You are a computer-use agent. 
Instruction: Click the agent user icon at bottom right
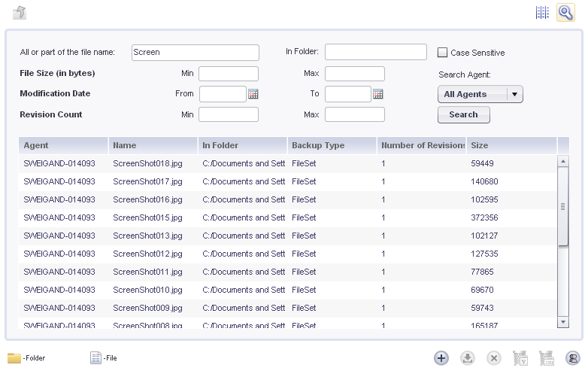click(573, 358)
